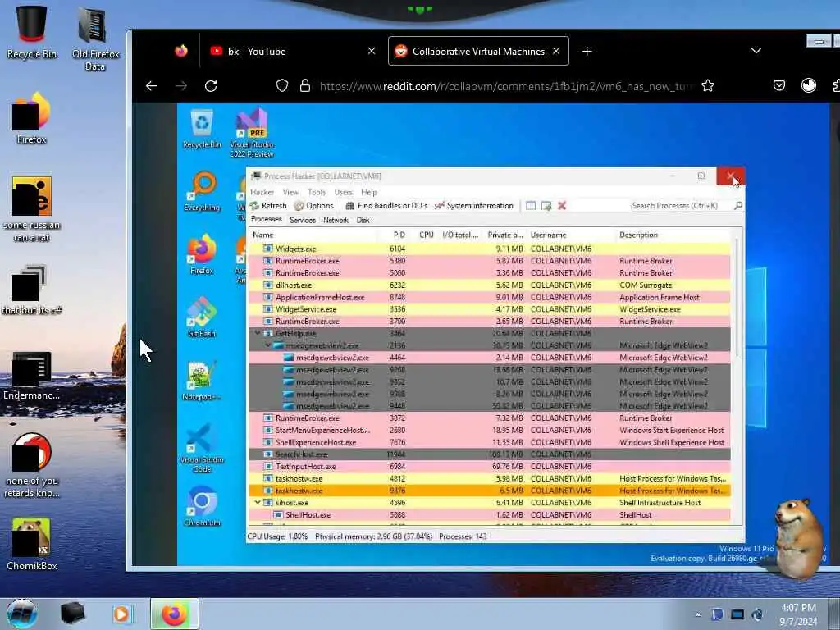This screenshot has height=630, width=840.
Task: Open System information in the toolbar
Action: point(474,206)
